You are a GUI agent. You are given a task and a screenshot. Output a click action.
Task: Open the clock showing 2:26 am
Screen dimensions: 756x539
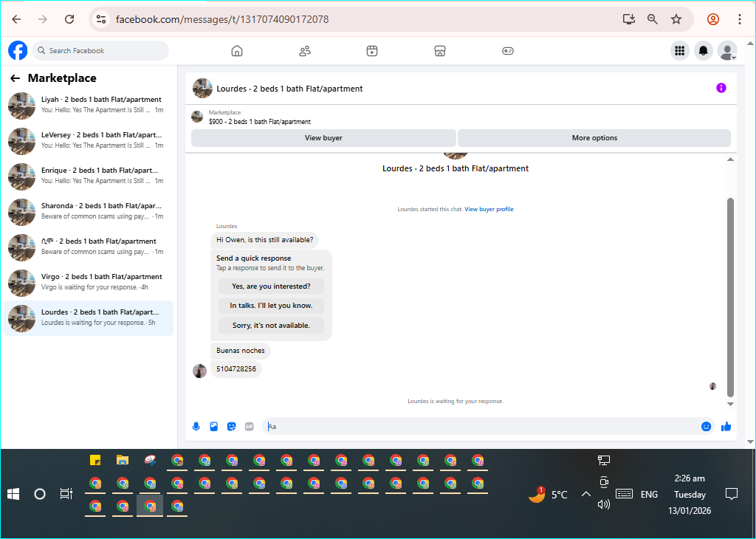690,495
